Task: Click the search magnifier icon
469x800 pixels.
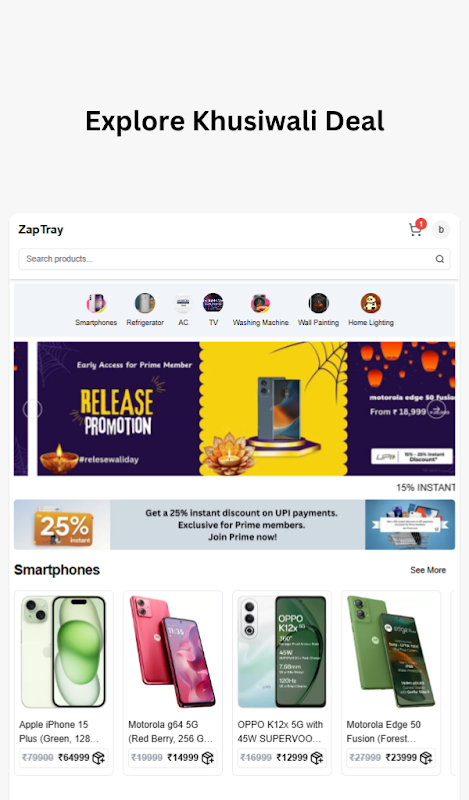Action: click(x=439, y=259)
